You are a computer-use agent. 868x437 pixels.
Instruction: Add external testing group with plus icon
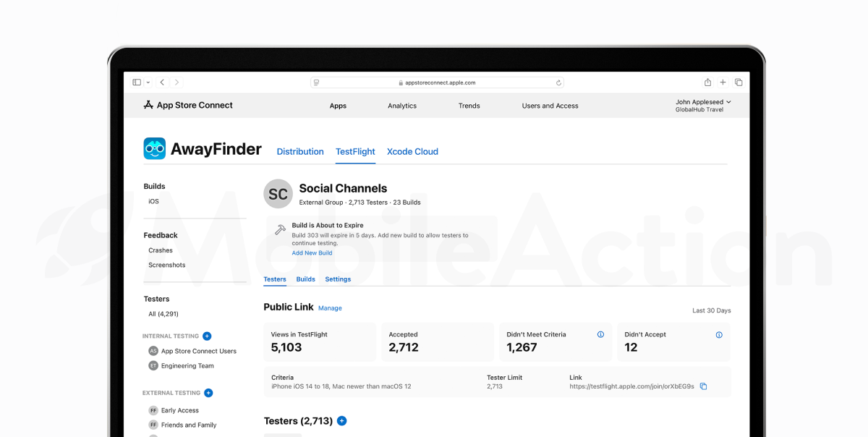point(208,393)
